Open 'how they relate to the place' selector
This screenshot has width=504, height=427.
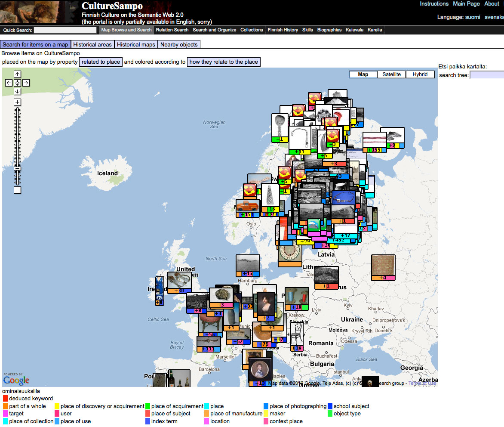224,62
